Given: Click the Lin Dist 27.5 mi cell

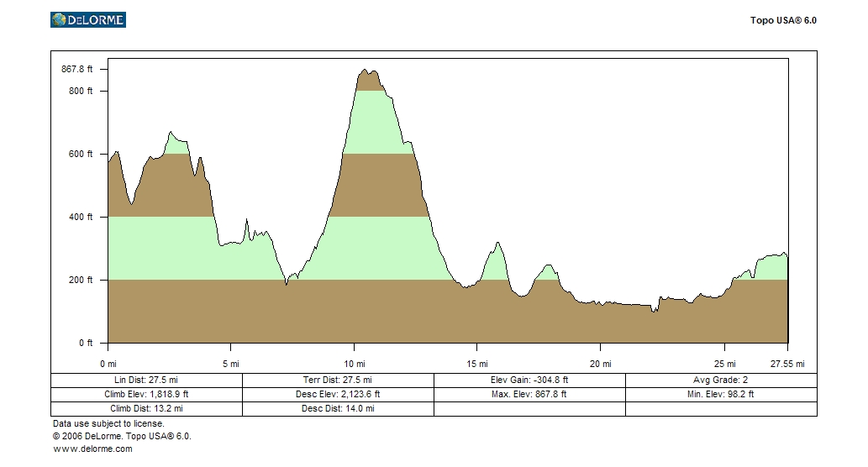Looking at the screenshot, I should [x=146, y=380].
